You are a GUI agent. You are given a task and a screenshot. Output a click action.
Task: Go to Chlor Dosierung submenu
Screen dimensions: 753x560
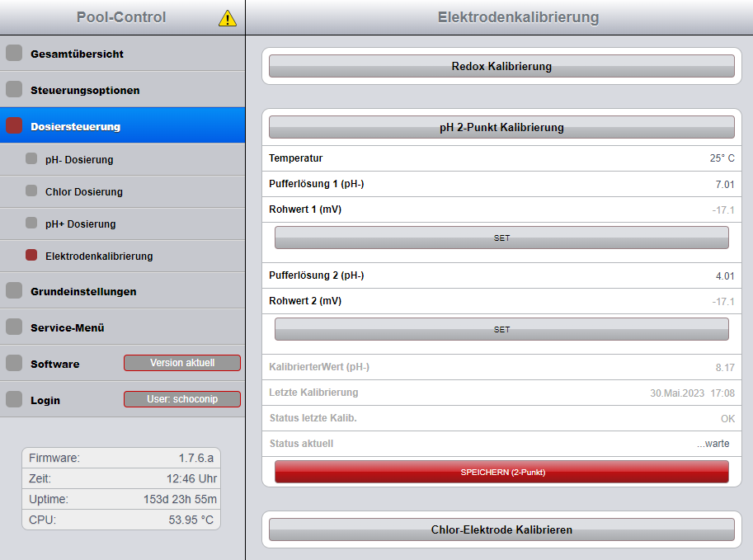click(122, 191)
